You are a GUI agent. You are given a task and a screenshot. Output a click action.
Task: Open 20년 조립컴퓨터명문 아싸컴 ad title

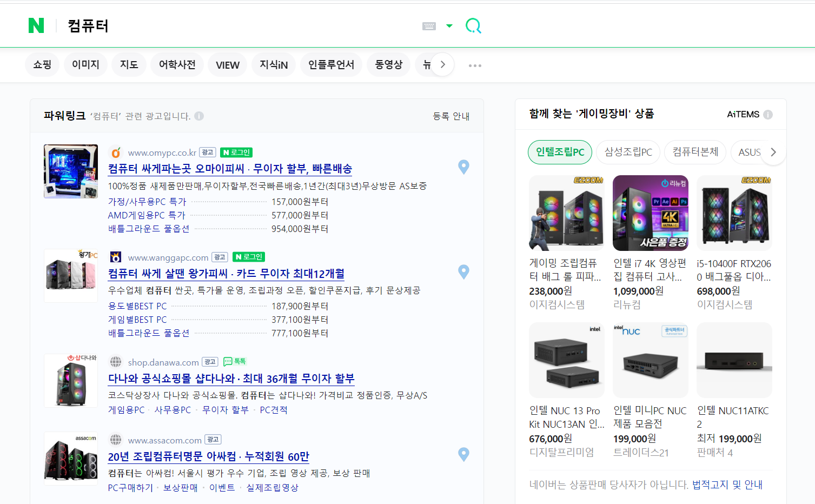(x=209, y=456)
